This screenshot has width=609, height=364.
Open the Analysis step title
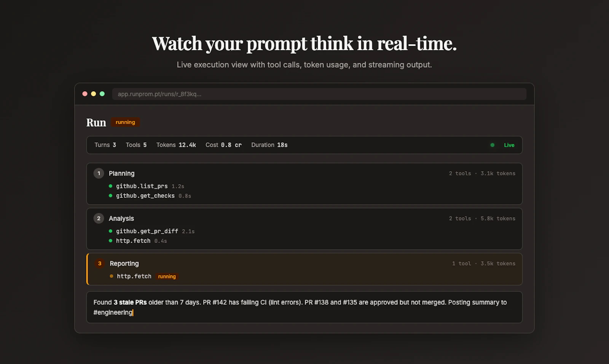coord(121,218)
